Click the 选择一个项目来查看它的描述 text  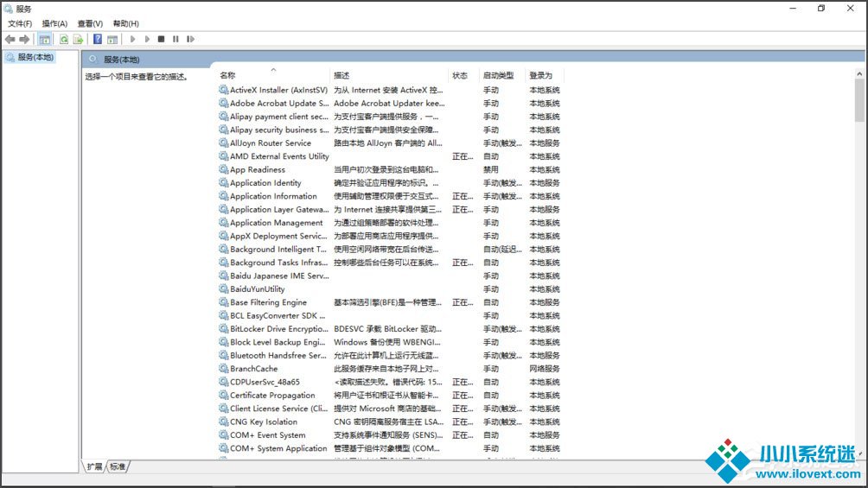pyautogui.click(x=137, y=77)
